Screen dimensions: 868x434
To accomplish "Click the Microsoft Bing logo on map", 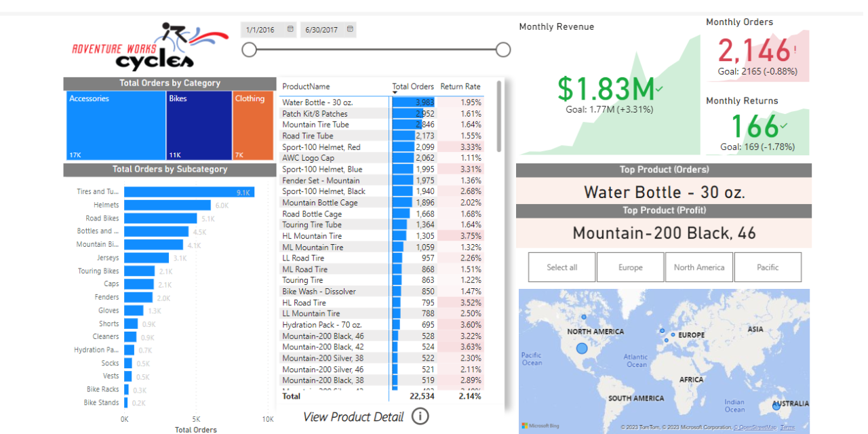I will click(542, 426).
